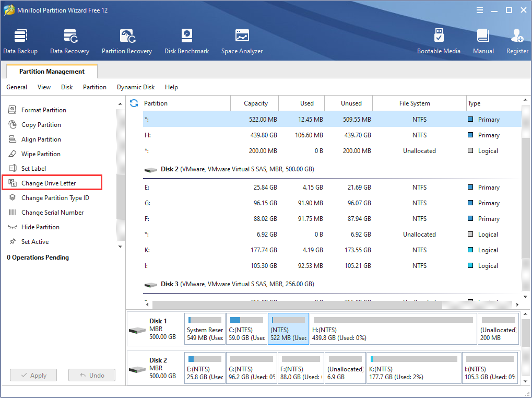Click the Apply button
This screenshot has height=398, width=532.
33,375
